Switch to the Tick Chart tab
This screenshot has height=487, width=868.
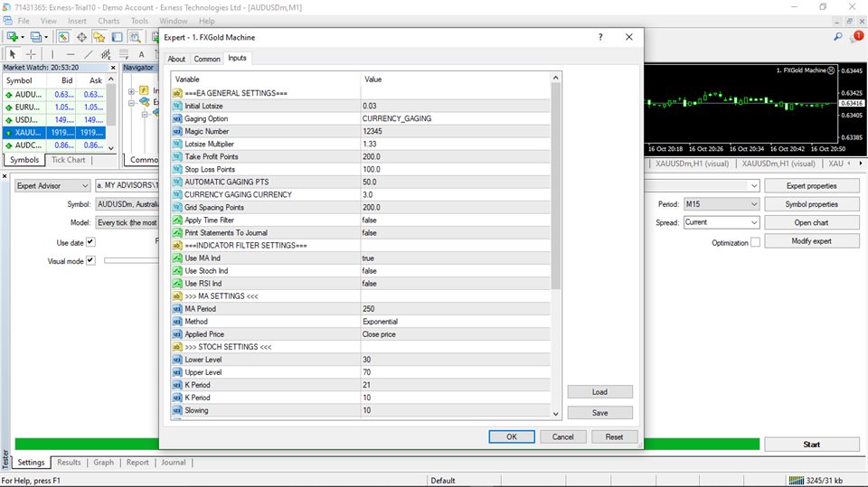[x=68, y=160]
